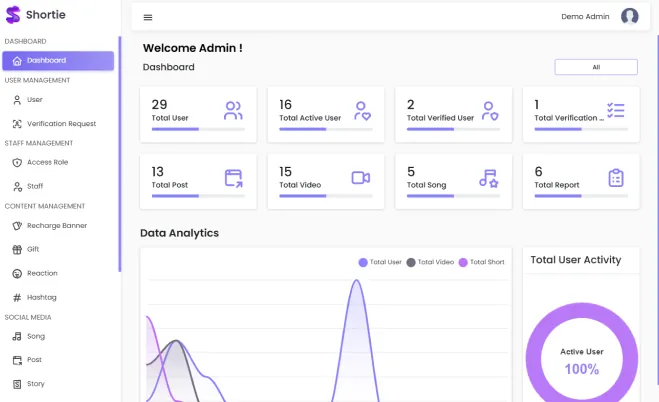Click the Total User people icon

tap(233, 110)
